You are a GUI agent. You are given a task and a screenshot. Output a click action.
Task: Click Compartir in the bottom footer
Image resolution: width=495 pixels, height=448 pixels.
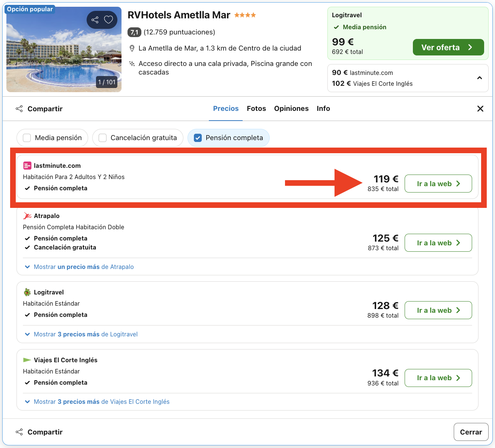click(x=39, y=432)
